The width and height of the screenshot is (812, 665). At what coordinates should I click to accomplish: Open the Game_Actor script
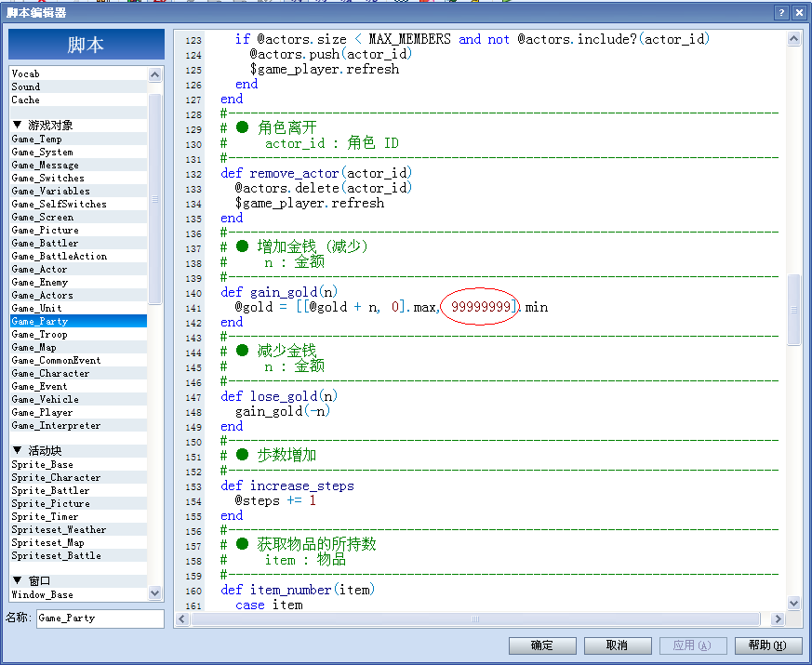(x=79, y=269)
